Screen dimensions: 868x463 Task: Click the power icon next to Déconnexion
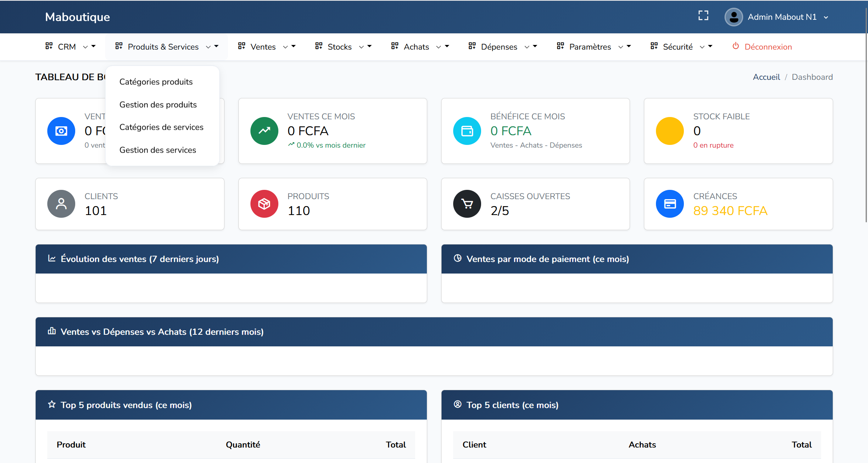pos(735,46)
